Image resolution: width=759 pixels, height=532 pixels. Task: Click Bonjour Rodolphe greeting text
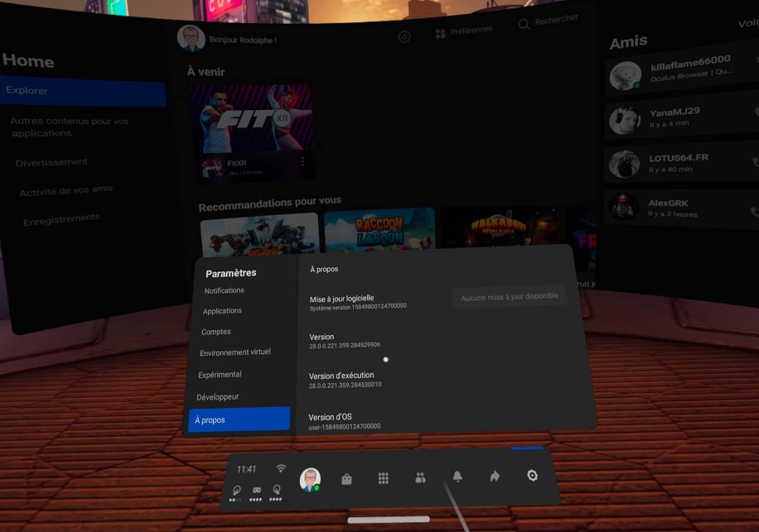[243, 40]
